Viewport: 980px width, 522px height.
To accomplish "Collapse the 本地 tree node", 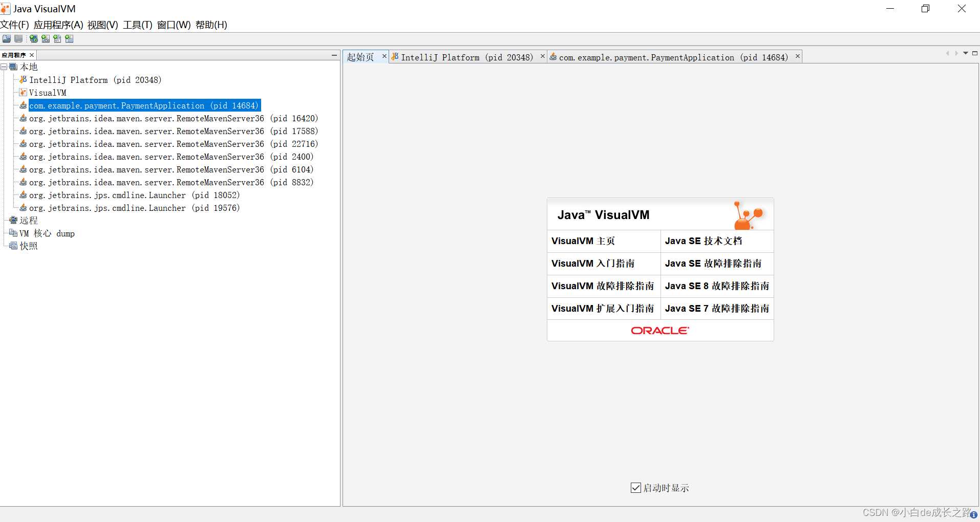I will tap(4, 67).
